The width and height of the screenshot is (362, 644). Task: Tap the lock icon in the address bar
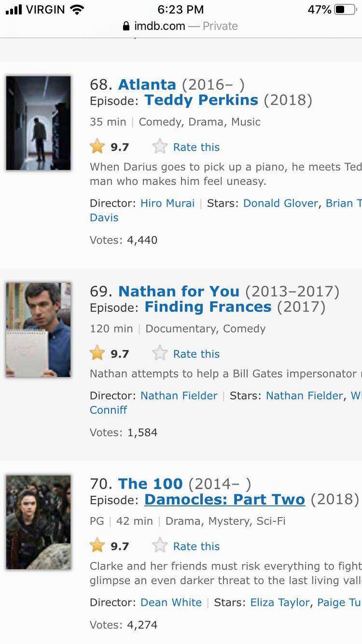[126, 26]
